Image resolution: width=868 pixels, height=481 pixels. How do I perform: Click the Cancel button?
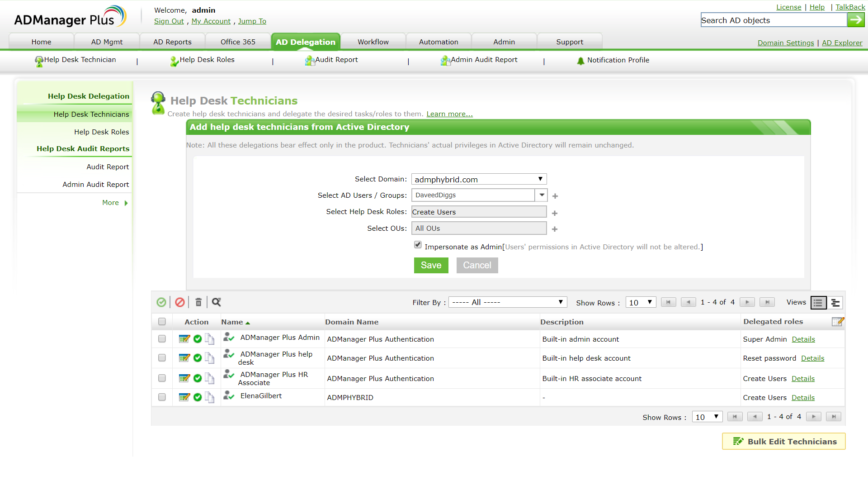pos(477,265)
